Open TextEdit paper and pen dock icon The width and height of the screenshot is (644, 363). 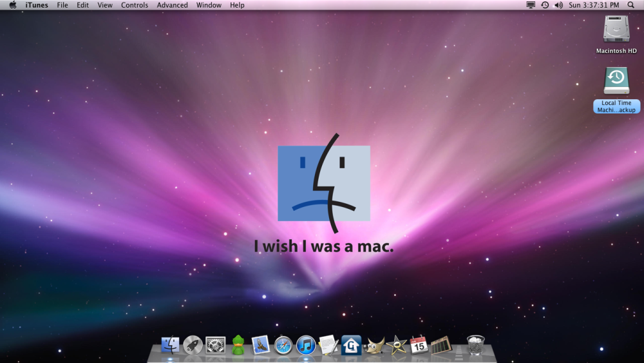click(328, 345)
